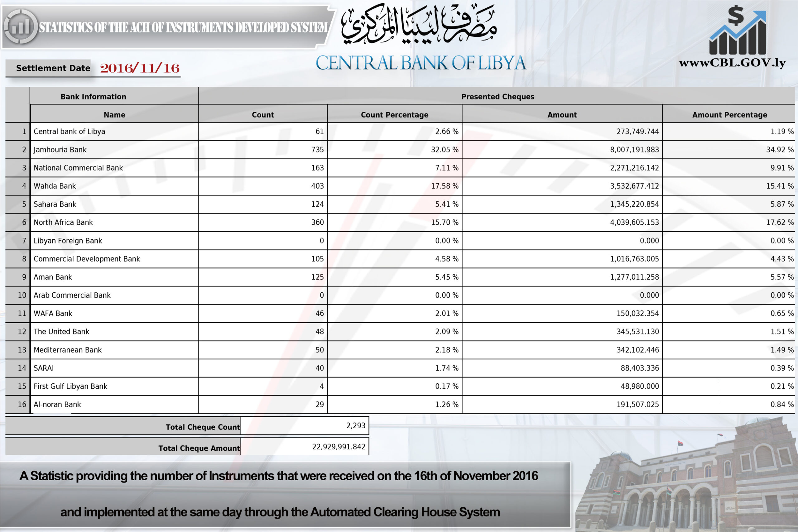
Task: Click the Bank Information header
Action: click(93, 97)
